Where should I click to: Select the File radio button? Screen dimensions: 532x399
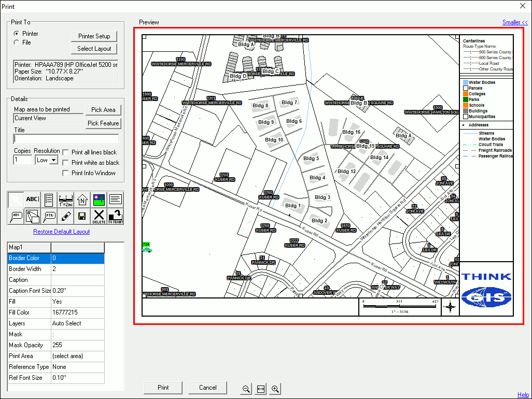point(17,42)
